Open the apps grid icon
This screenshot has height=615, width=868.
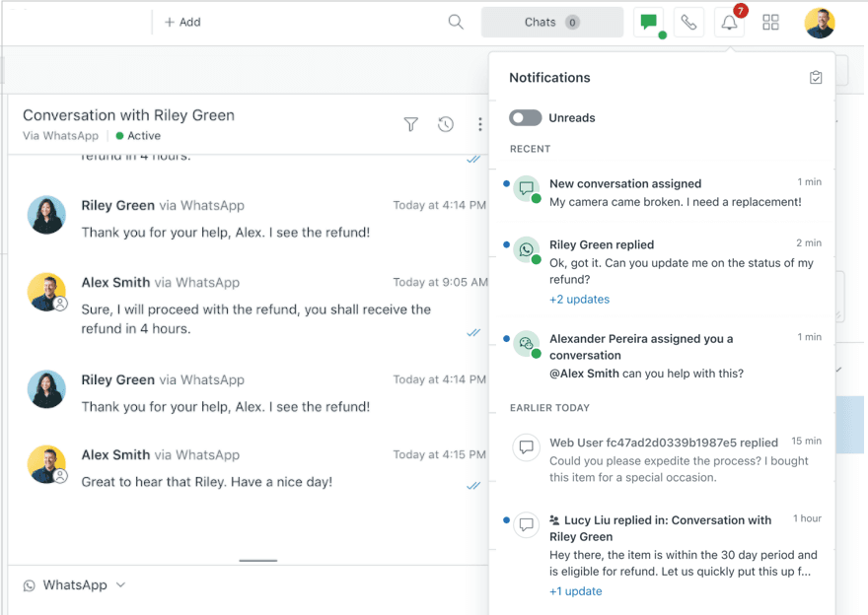(x=770, y=21)
